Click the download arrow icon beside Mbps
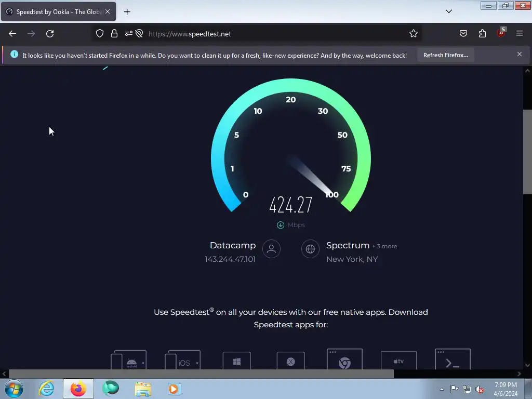The height and width of the screenshot is (399, 532). pyautogui.click(x=281, y=225)
